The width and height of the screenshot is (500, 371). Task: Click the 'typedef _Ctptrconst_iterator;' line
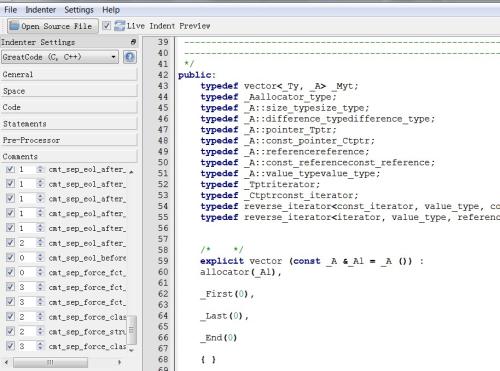tap(279, 196)
